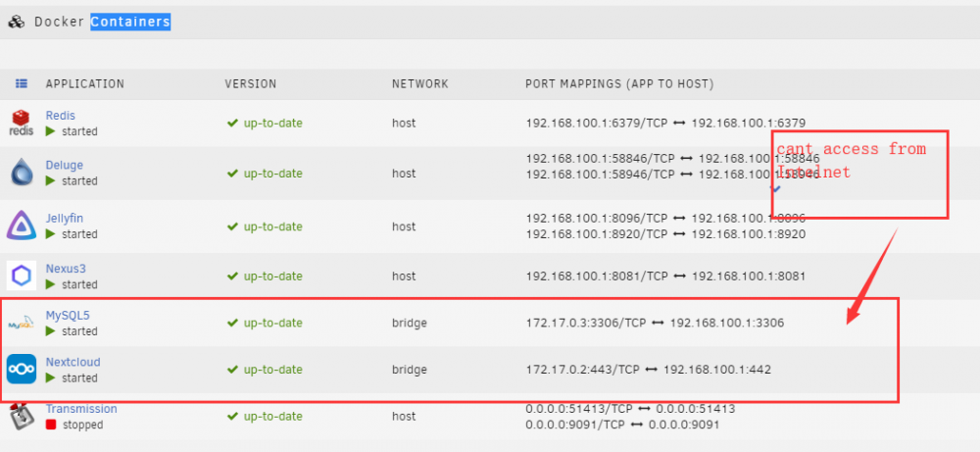Viewport: 980px width, 452px height.
Task: Click the Jellyfin 8920 port mapping
Action: [x=665, y=234]
